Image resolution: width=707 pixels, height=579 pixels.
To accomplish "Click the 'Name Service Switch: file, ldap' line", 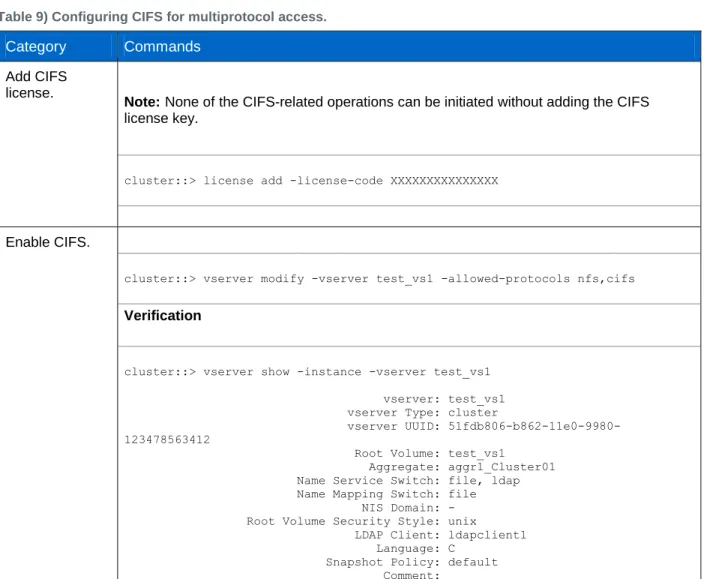I will pyautogui.click(x=408, y=481).
